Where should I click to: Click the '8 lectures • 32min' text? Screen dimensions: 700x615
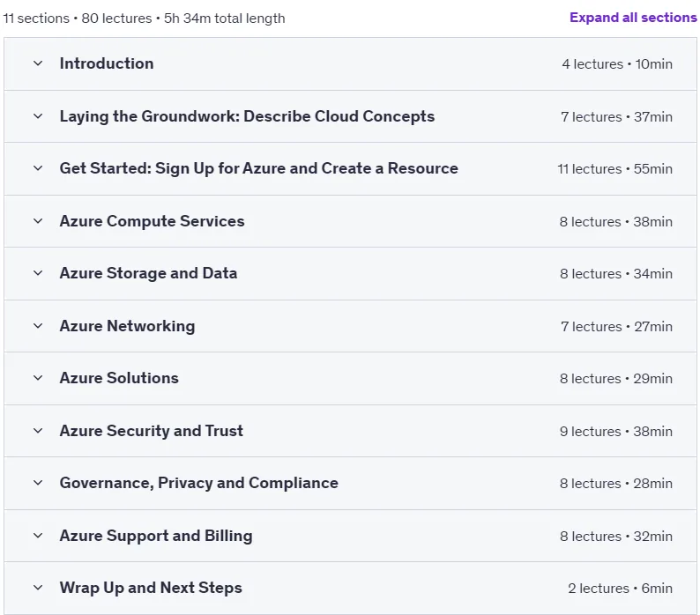pyautogui.click(x=616, y=536)
